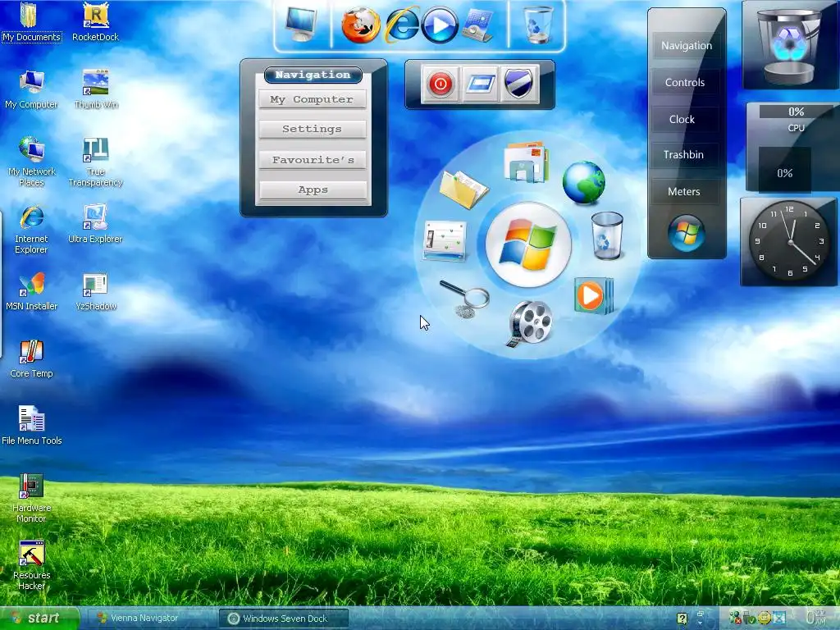The image size is (840, 630).
Task: Click the Windows orb in dark sidebar
Action: click(x=687, y=232)
